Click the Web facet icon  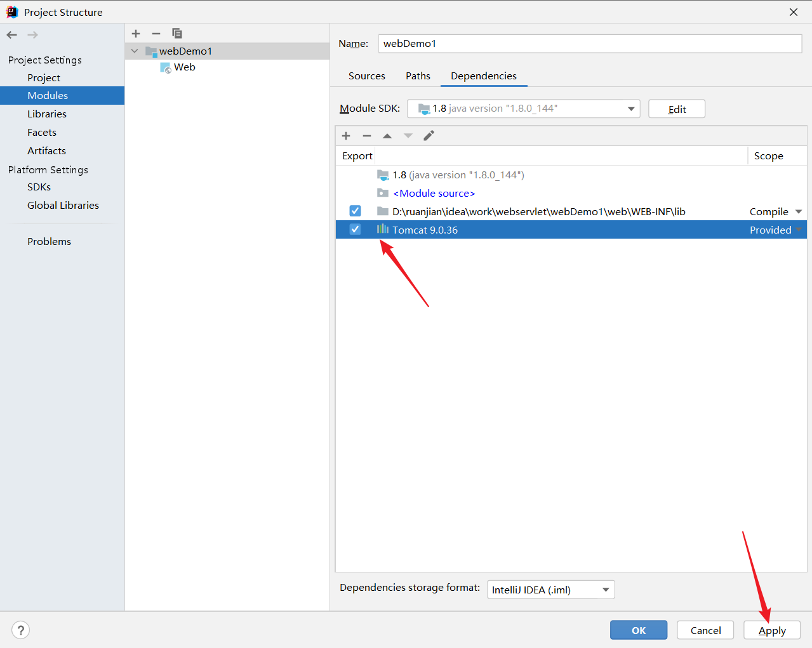[x=166, y=67]
